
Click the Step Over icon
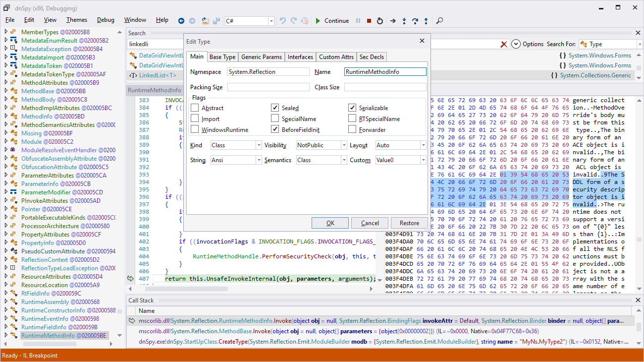click(415, 21)
